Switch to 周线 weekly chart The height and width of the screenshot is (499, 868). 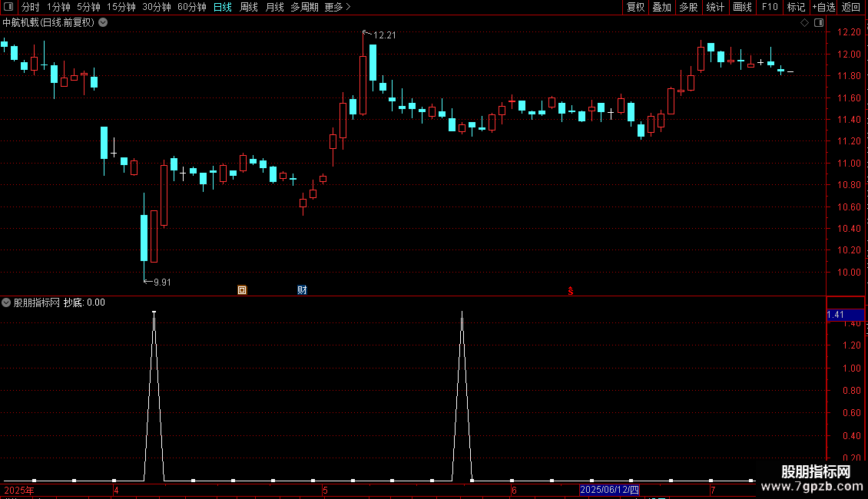249,7
